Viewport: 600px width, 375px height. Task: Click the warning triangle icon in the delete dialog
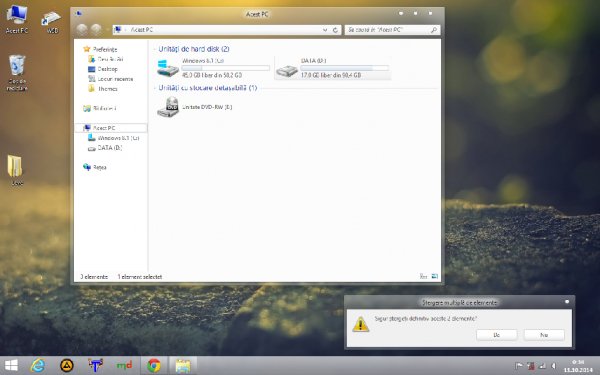coord(360,324)
